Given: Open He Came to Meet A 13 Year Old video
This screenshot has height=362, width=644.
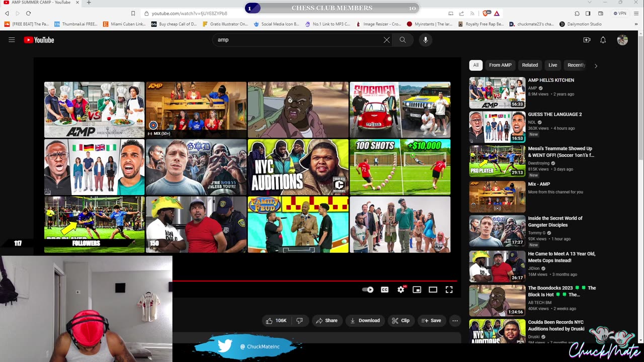Looking at the screenshot, I should coord(561,257).
